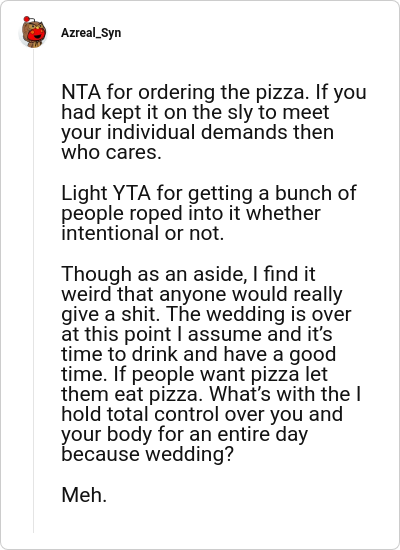The width and height of the screenshot is (400, 550).
Task: Open the Azreal_Syn user avatar
Action: (x=33, y=32)
